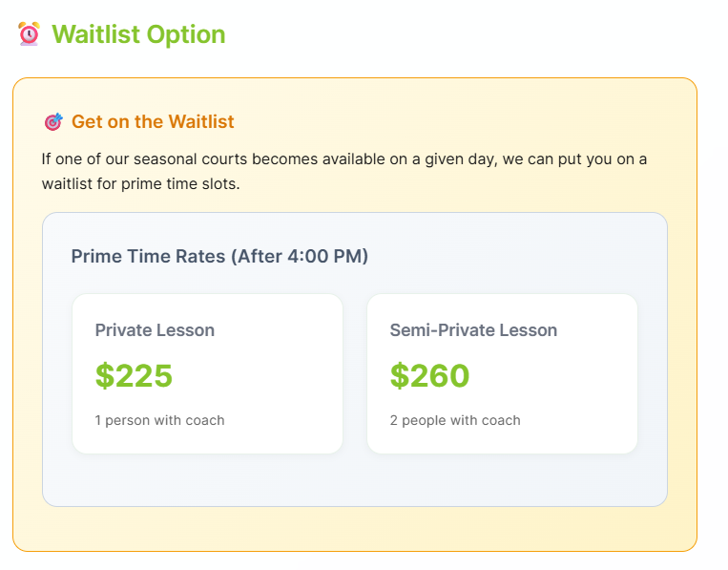Click the 1 person with coach text
Image resolution: width=728 pixels, height=570 pixels.
pyautogui.click(x=159, y=420)
